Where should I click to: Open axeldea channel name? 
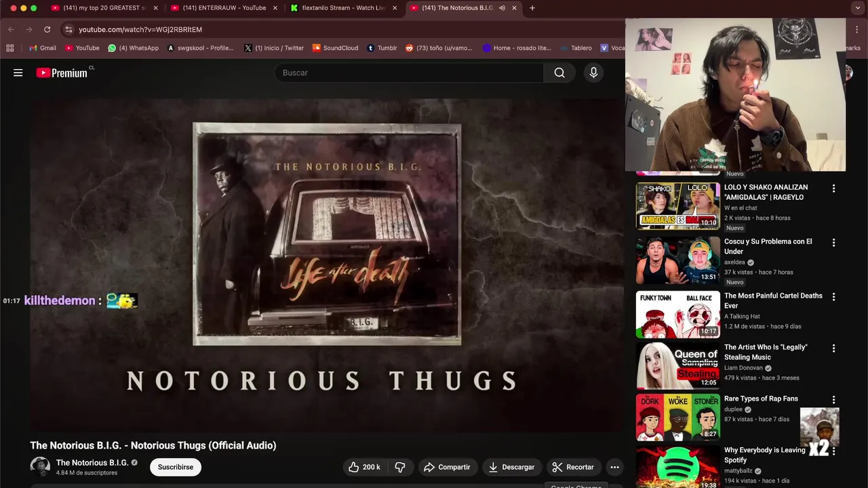734,262
